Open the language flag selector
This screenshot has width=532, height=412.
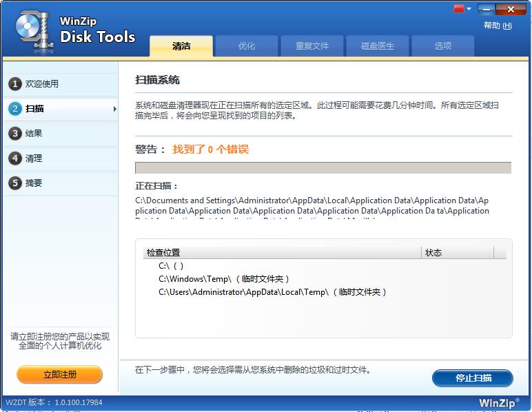[x=459, y=8]
